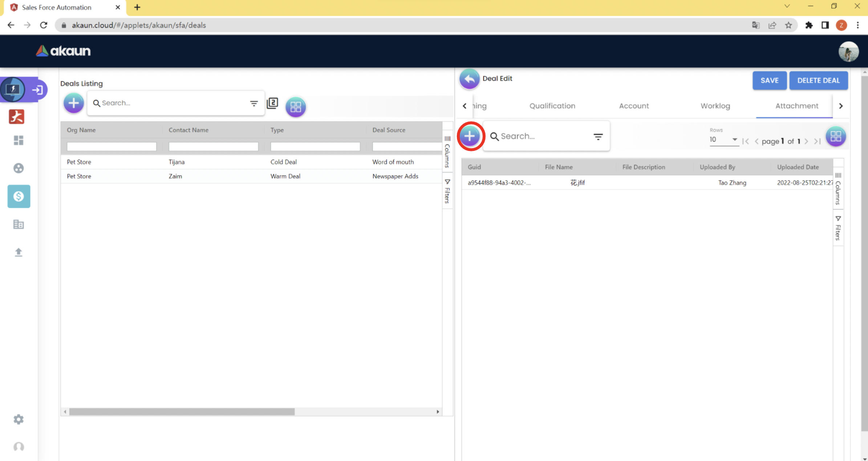Open the dashboard tiles sidebar icon

pos(19,140)
